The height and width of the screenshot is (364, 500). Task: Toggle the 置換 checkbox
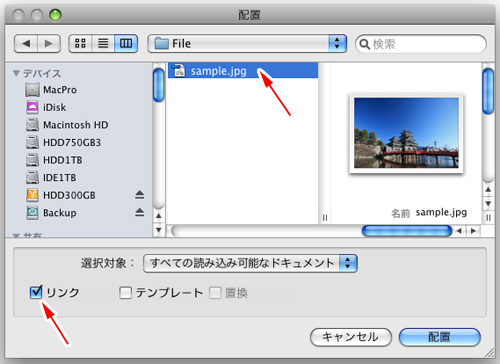click(215, 293)
